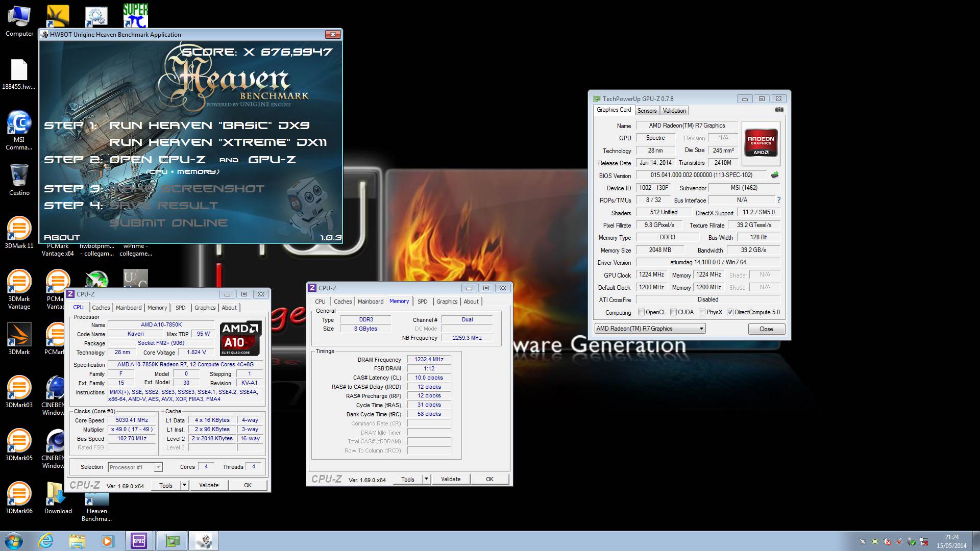
Task: Launch 3DMark Vantage shortcut
Action: [x=19, y=290]
